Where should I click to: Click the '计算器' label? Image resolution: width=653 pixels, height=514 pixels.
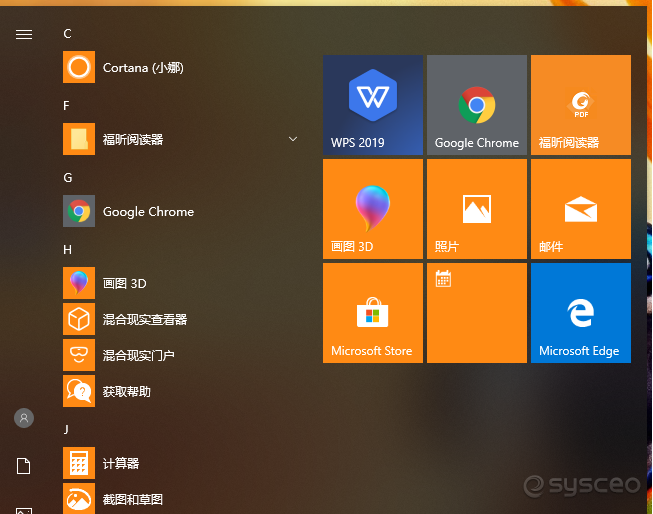[121, 463]
